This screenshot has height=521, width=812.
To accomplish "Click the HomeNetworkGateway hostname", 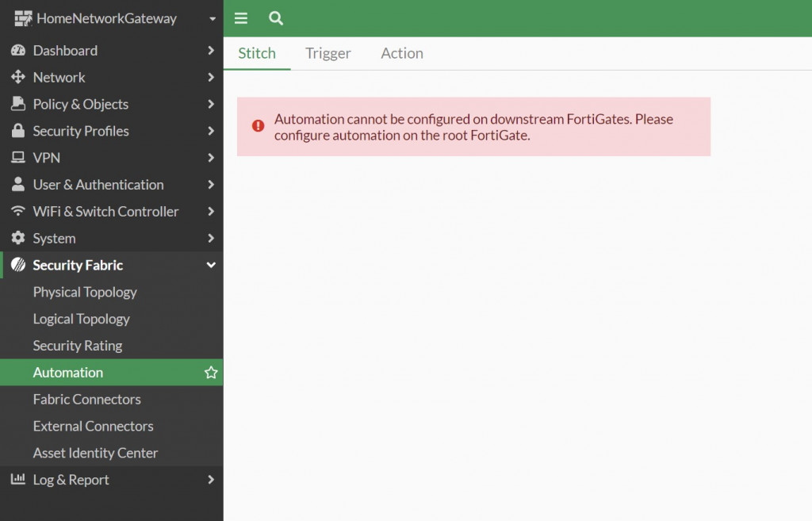I will pos(107,19).
